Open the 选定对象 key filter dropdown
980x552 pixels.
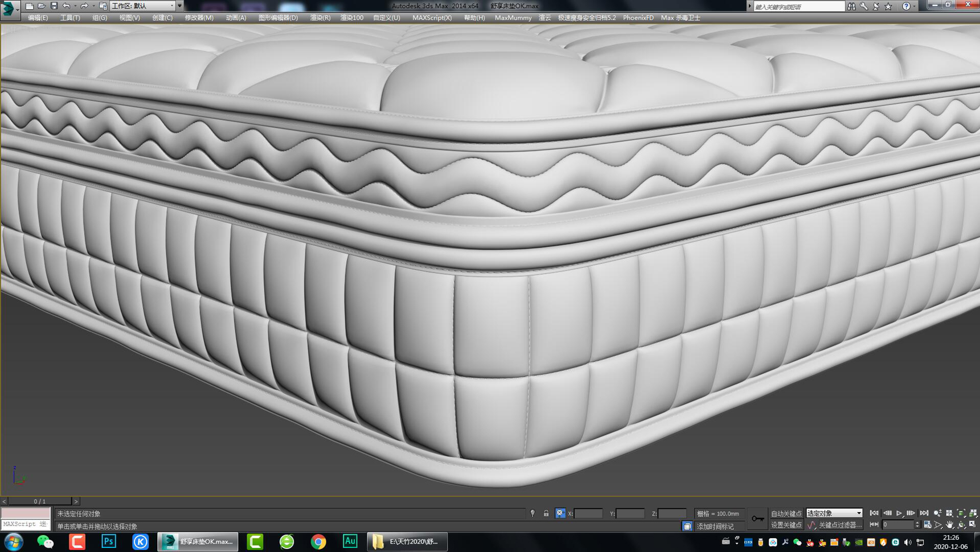click(x=859, y=513)
